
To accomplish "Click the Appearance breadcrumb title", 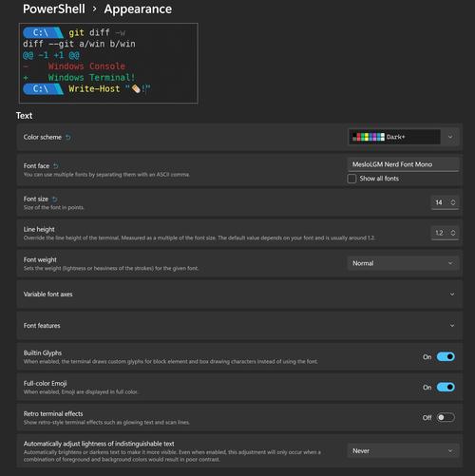I will pyautogui.click(x=138, y=9).
